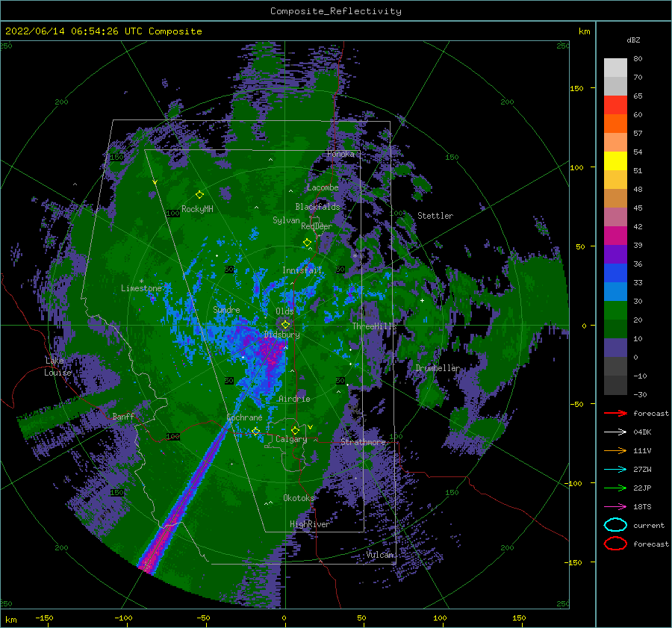Image resolution: width=672 pixels, height=628 pixels.
Task: Select the red 60-65 dBZ color swatch
Action: coord(615,105)
